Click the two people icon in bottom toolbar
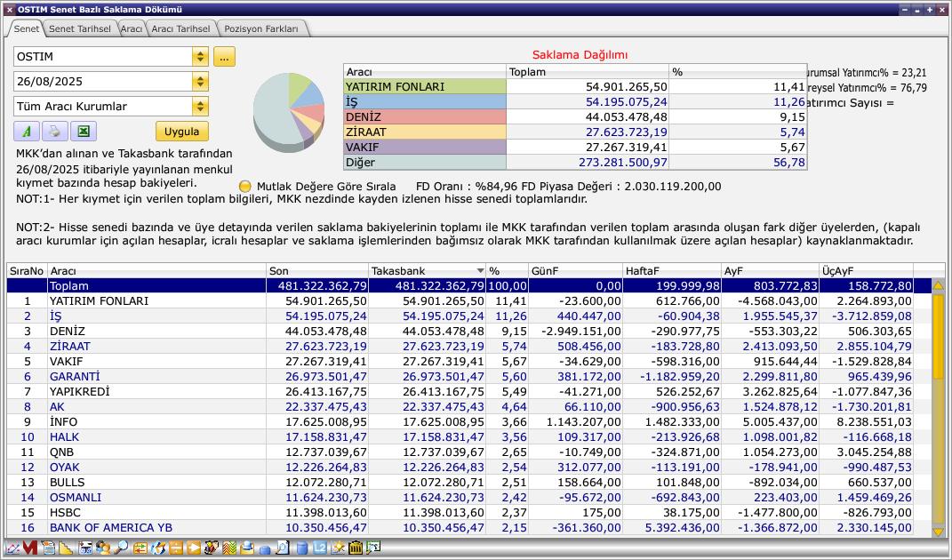952x560 pixels. click(x=103, y=548)
